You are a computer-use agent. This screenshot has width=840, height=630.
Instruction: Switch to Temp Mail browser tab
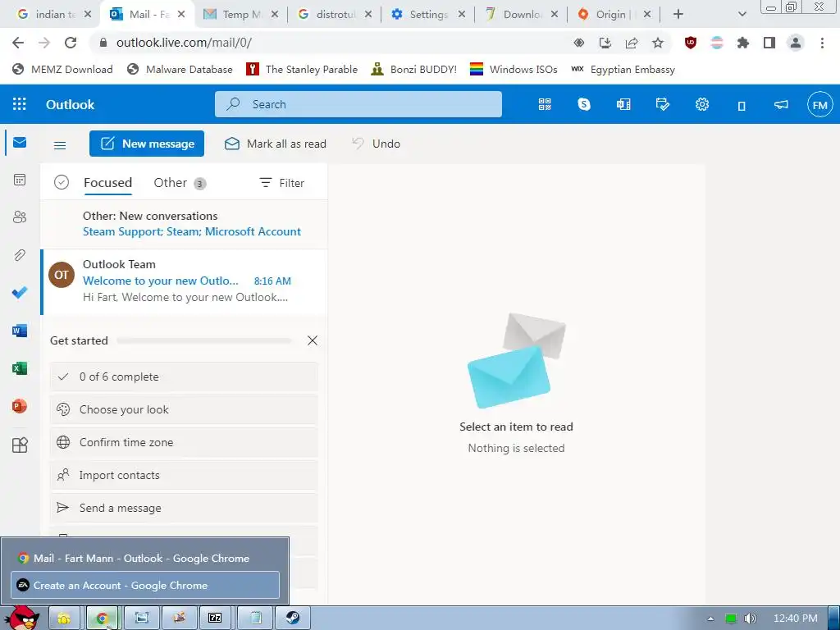(241, 15)
